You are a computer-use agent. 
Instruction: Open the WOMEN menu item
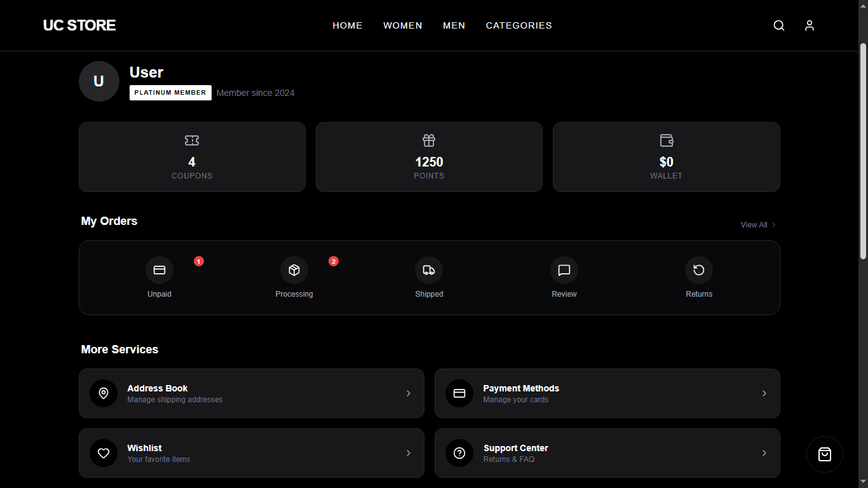(403, 25)
